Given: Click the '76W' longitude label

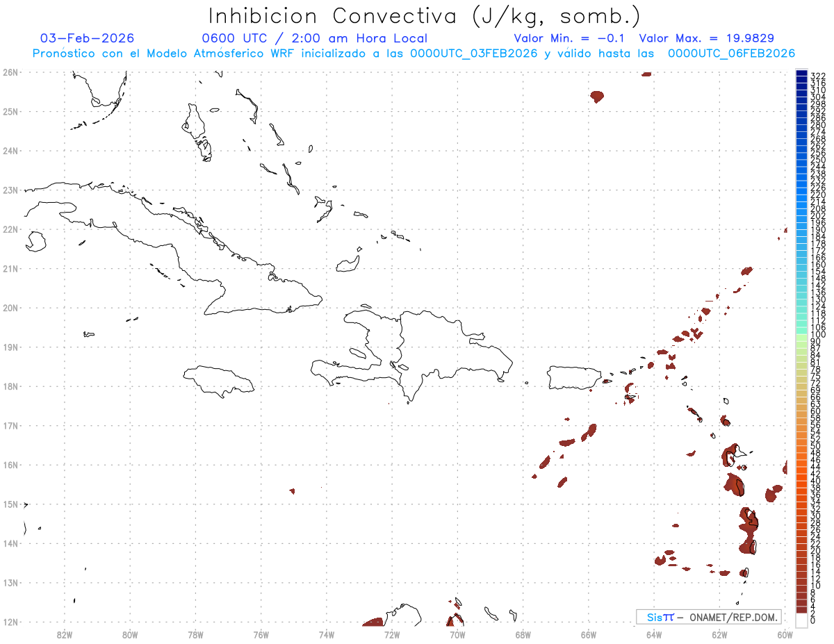Looking at the screenshot, I should pyautogui.click(x=261, y=634).
